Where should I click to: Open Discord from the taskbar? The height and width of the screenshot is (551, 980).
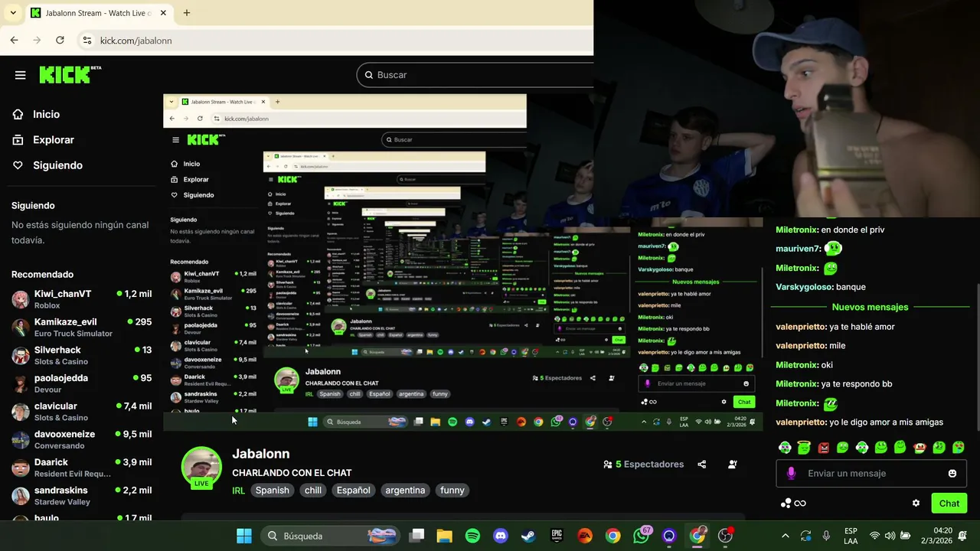[501, 536]
